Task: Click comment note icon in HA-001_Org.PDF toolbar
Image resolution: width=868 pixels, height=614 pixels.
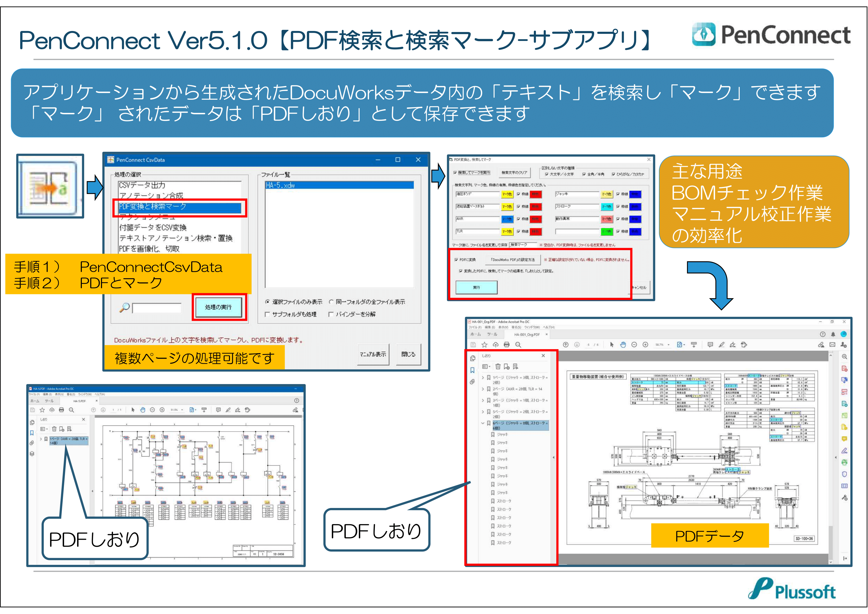Action: [710, 345]
